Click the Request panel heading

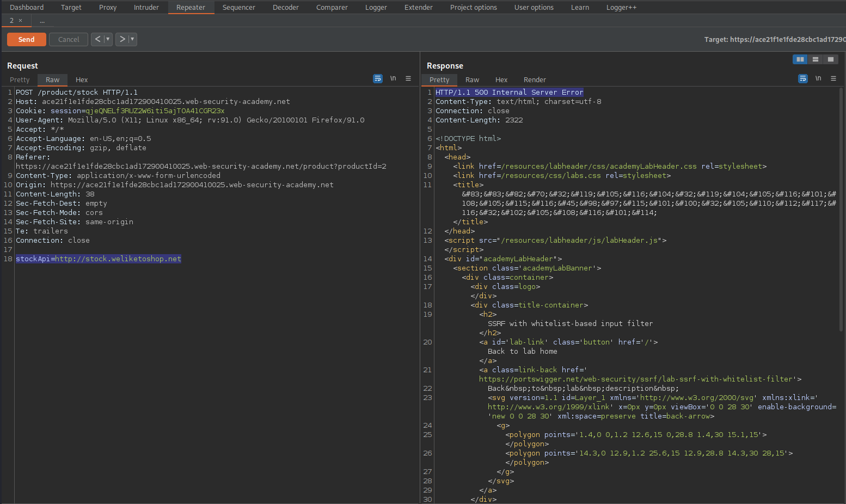(x=22, y=65)
